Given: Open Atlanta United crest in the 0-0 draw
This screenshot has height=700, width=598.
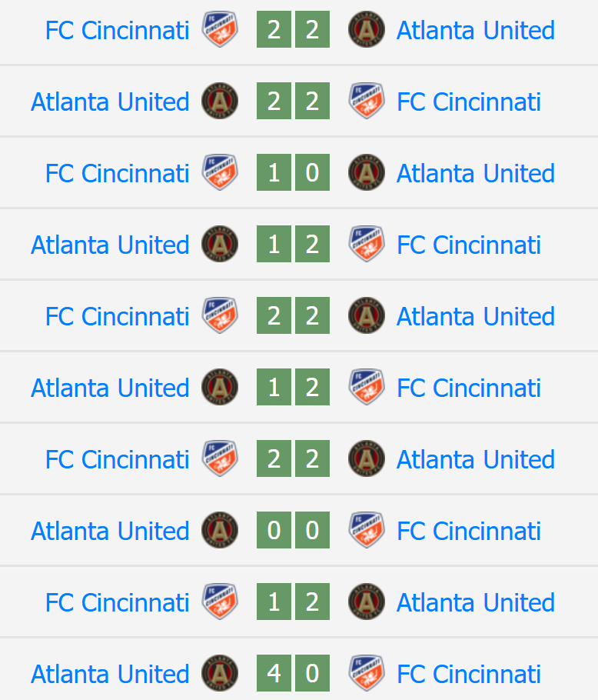Looking at the screenshot, I should pyautogui.click(x=219, y=531).
